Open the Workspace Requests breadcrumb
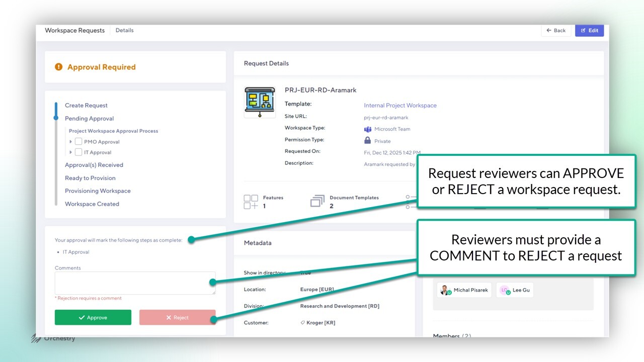The height and width of the screenshot is (362, 644). coord(75,30)
